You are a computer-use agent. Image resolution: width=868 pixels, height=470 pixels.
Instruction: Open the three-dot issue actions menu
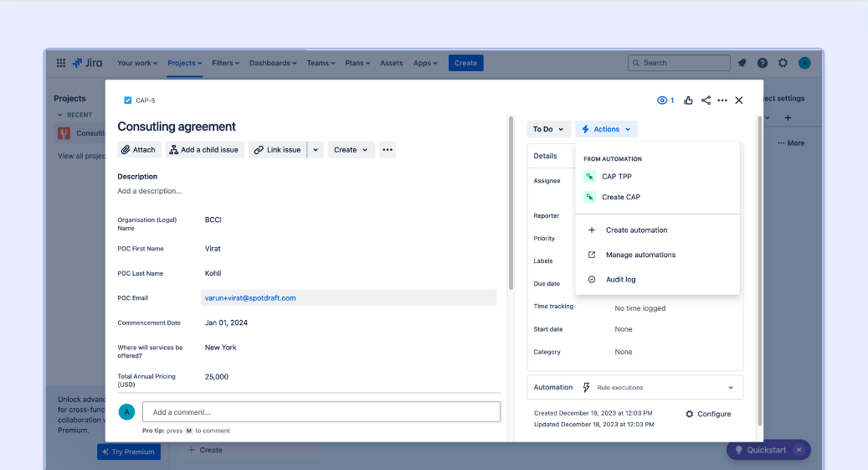[x=722, y=101]
